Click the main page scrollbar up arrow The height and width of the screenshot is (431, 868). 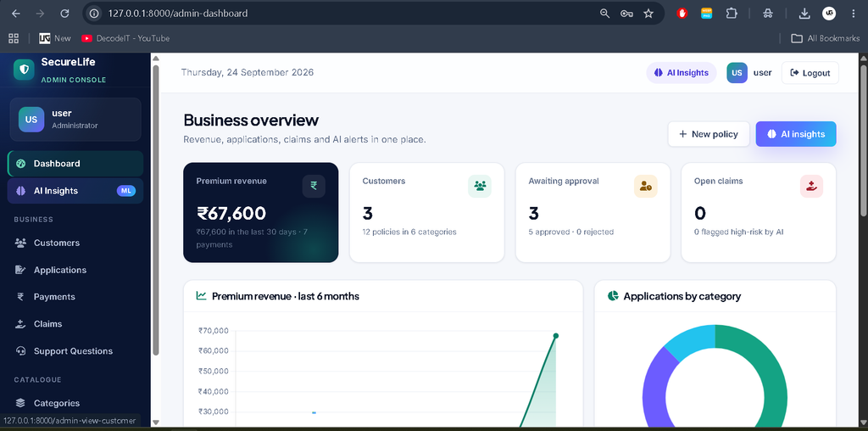click(x=864, y=59)
